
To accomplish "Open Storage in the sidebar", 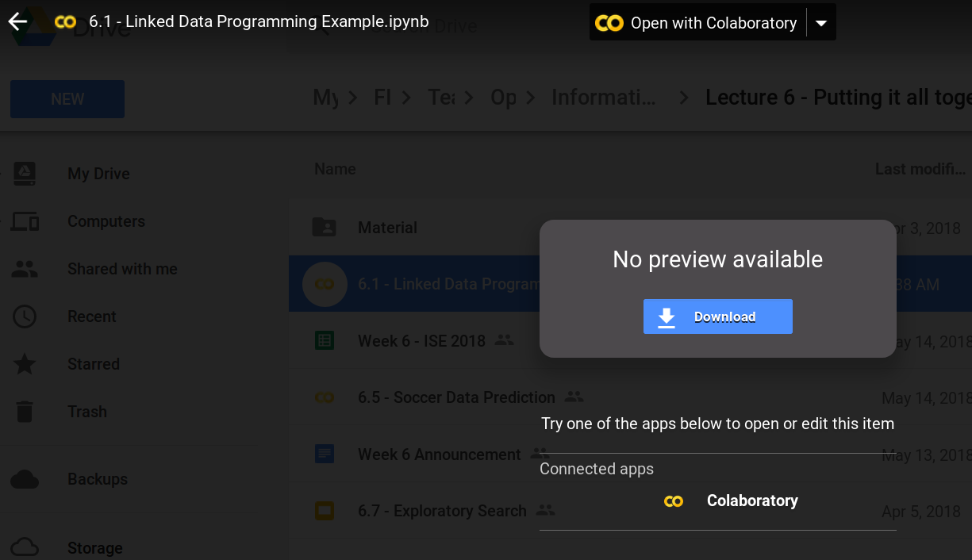I will (95, 548).
